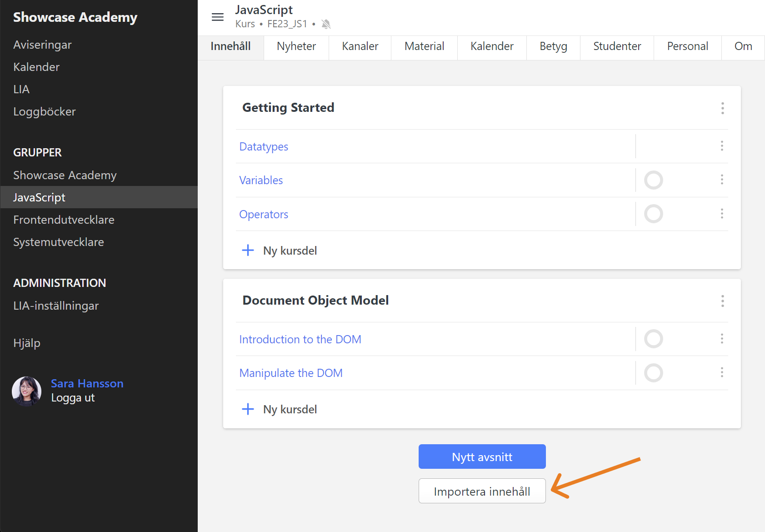Toggle Introduction to the DOM completion circle

coord(653,339)
